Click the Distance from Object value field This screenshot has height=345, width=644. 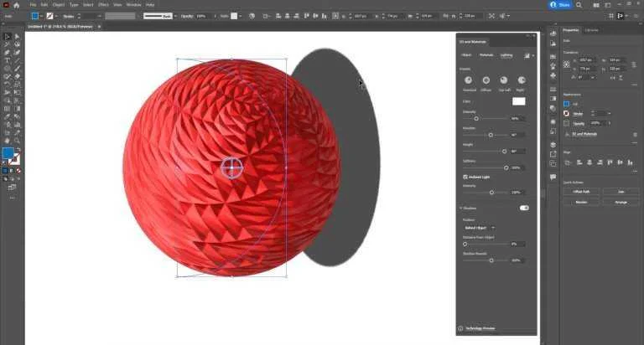[517, 244]
